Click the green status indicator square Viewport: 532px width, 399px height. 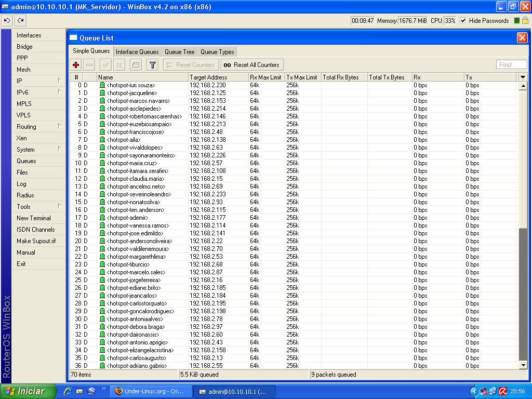coord(517,21)
